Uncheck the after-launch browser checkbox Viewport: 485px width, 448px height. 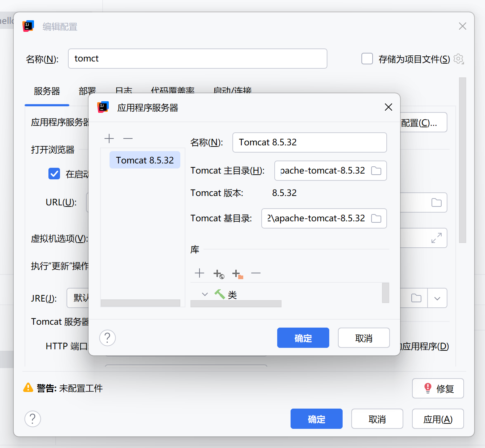[x=54, y=174]
